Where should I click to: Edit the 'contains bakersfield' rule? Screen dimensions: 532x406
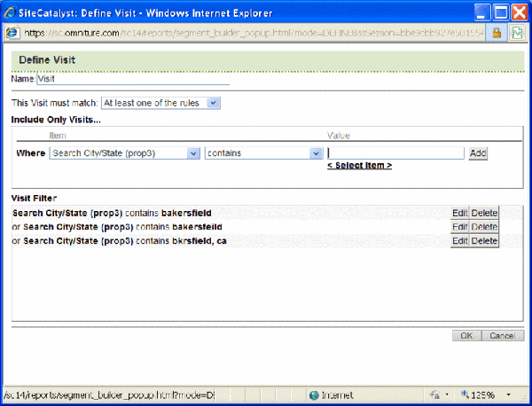click(x=459, y=213)
